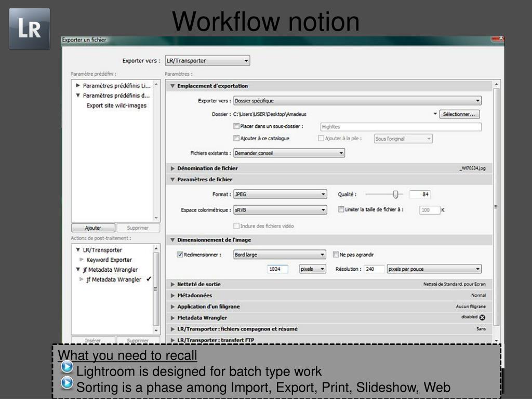Click settings panel scrollbar up arrow
Viewport: 532px width, 399px height.
496,84
